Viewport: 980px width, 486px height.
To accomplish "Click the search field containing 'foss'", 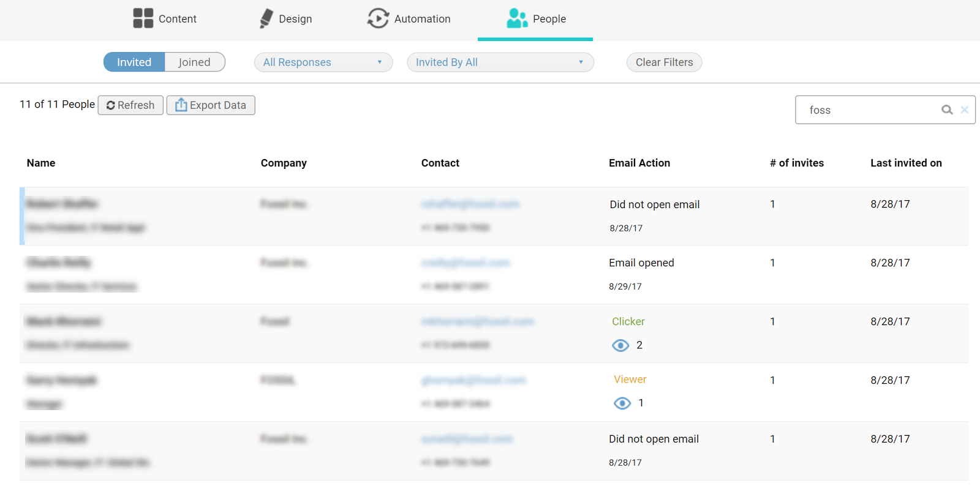I will tap(870, 110).
